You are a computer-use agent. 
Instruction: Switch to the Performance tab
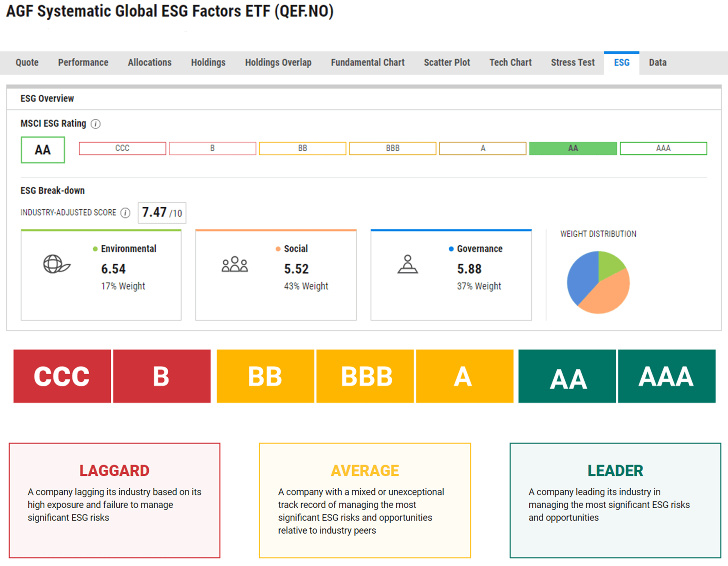pyautogui.click(x=83, y=63)
